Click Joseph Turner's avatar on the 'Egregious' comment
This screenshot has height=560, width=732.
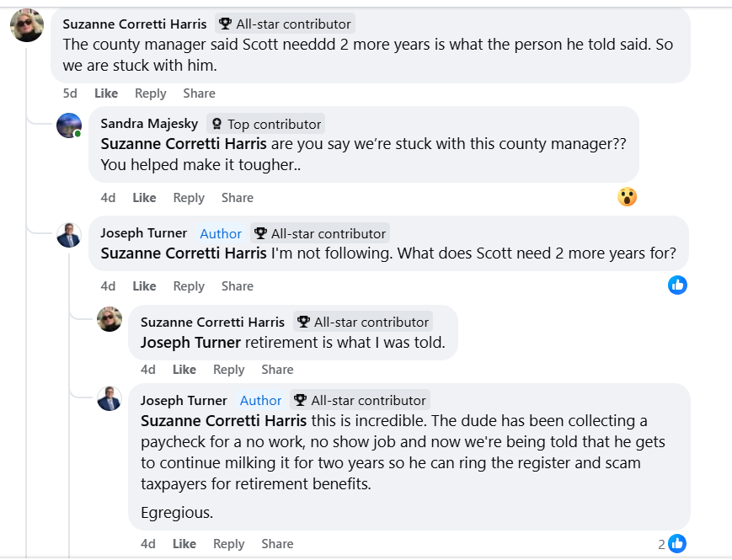tap(110, 398)
